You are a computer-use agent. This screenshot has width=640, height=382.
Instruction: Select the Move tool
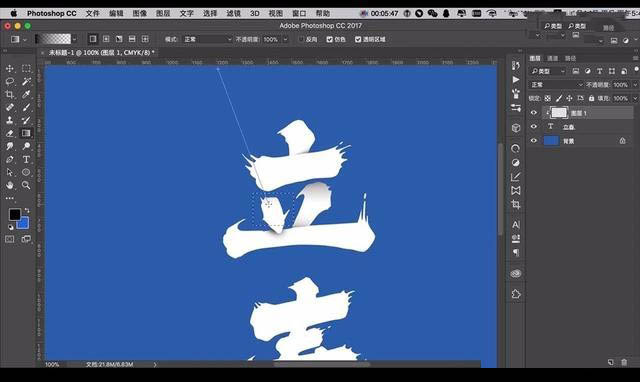pyautogui.click(x=10, y=69)
